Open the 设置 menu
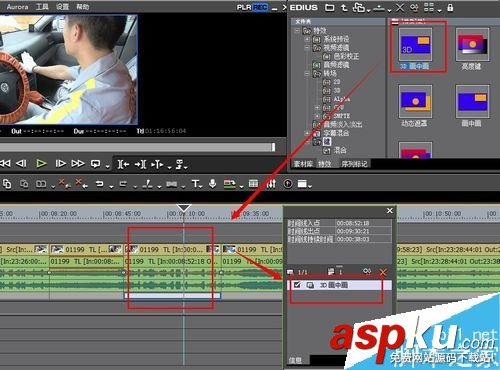 63,7
